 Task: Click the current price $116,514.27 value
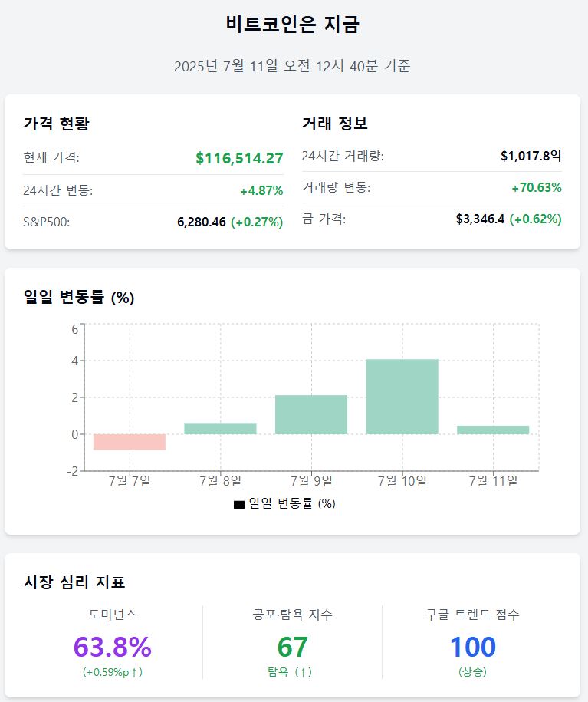coord(239,158)
